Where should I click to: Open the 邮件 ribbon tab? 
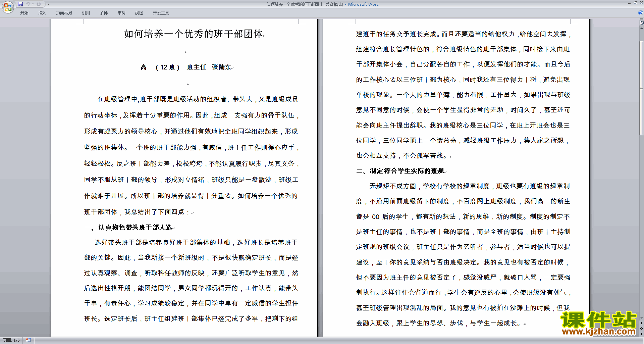104,13
